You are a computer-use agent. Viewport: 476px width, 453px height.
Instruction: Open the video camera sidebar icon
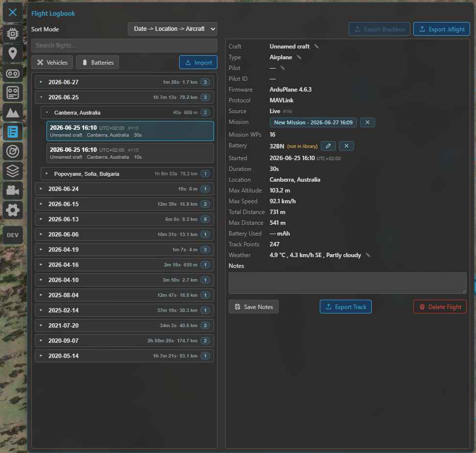12,191
